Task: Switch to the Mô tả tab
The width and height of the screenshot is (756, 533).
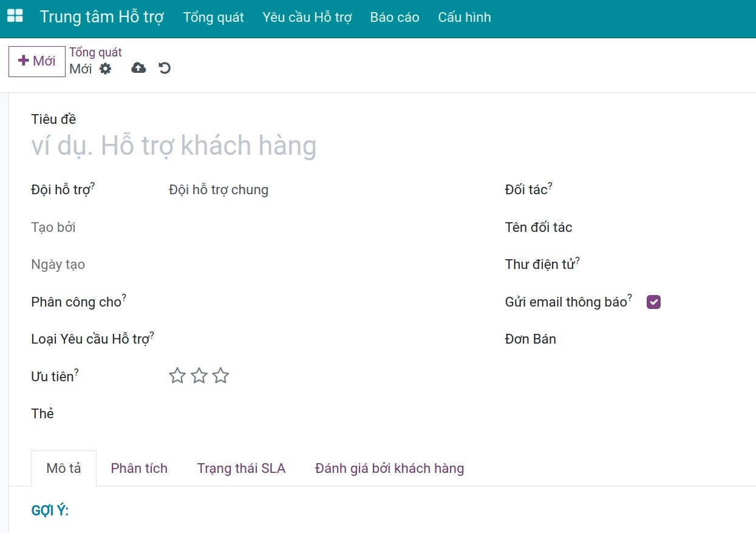Action: 64,468
